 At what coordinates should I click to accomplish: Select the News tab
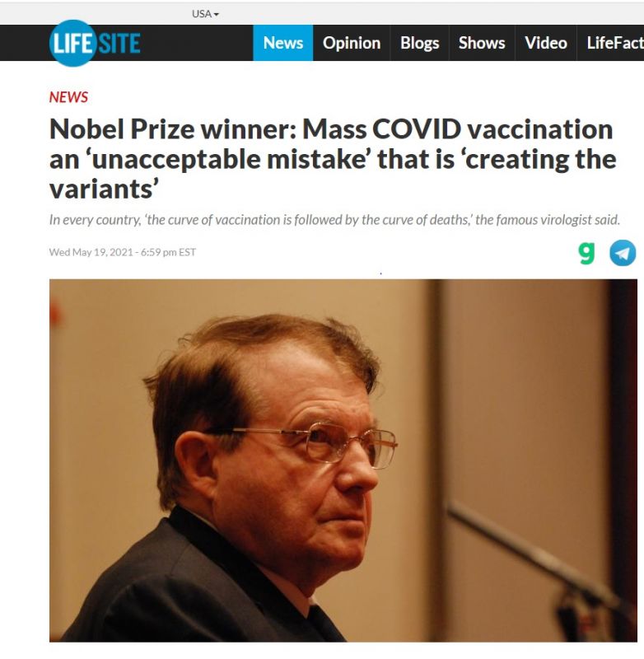[x=282, y=43]
